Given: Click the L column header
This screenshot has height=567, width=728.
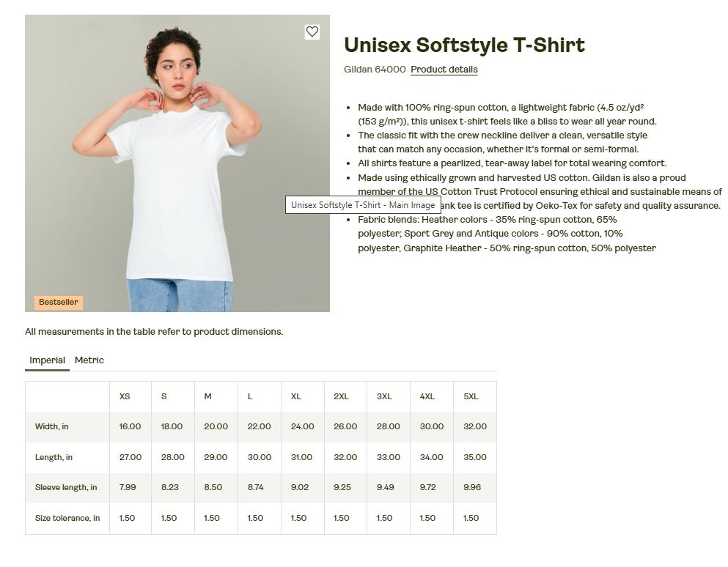Looking at the screenshot, I should coord(250,397).
